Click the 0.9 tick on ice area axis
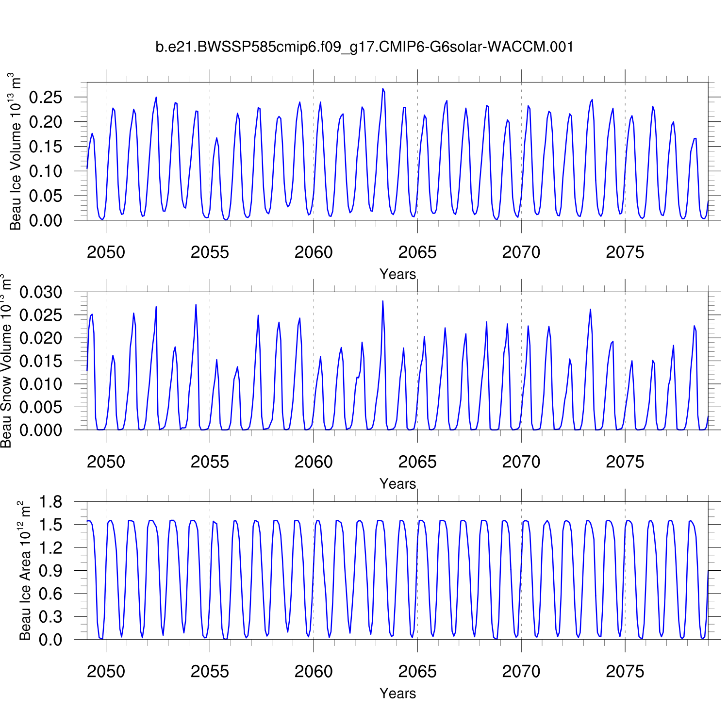This screenshot has width=728, height=728. coord(50,571)
